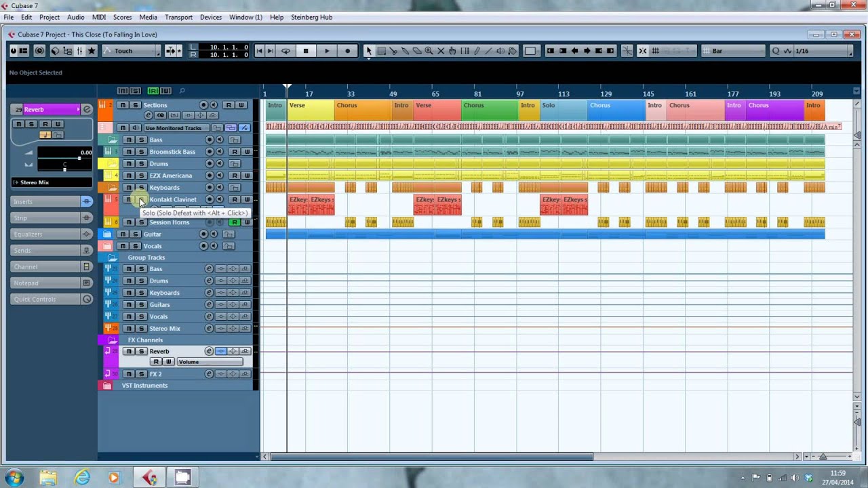868x488 pixels.
Task: Toggle the Cycle loop button
Action: [x=285, y=51]
